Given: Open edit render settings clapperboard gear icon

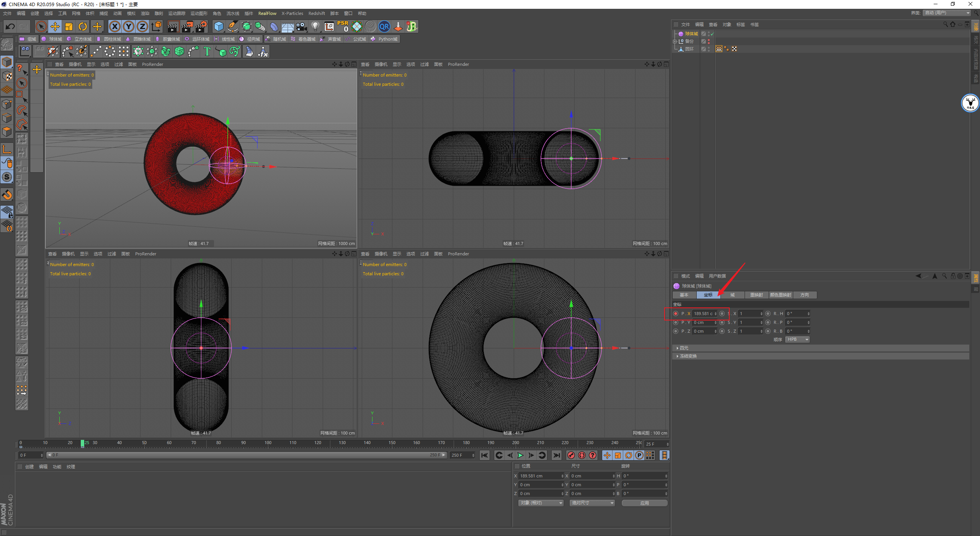Looking at the screenshot, I should tap(201, 26).
